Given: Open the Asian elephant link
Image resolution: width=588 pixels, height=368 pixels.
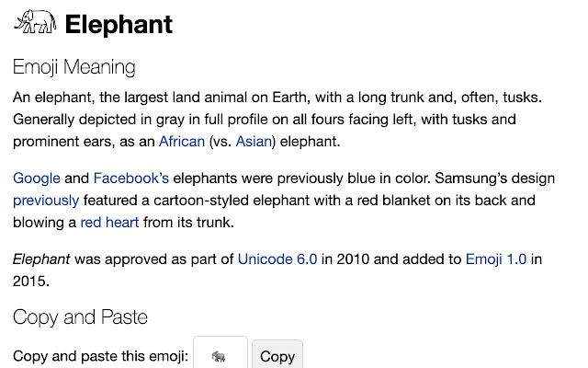Looking at the screenshot, I should (254, 141).
